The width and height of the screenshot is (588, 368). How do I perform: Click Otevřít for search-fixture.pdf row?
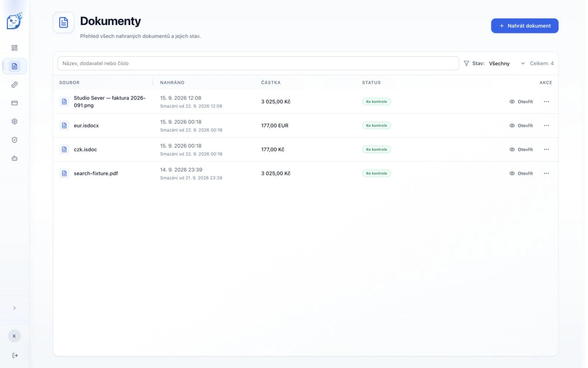(521, 173)
